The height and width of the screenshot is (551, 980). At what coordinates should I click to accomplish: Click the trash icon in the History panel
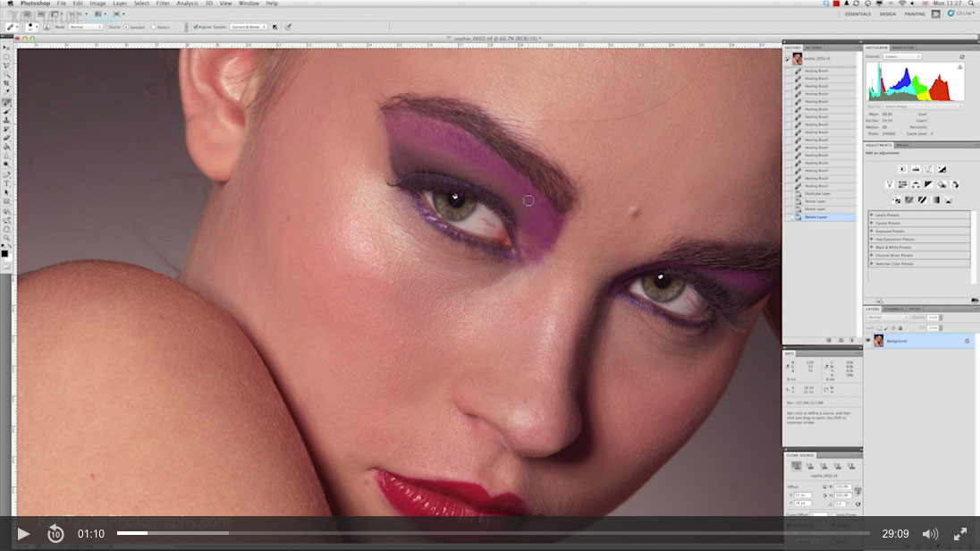[x=851, y=340]
